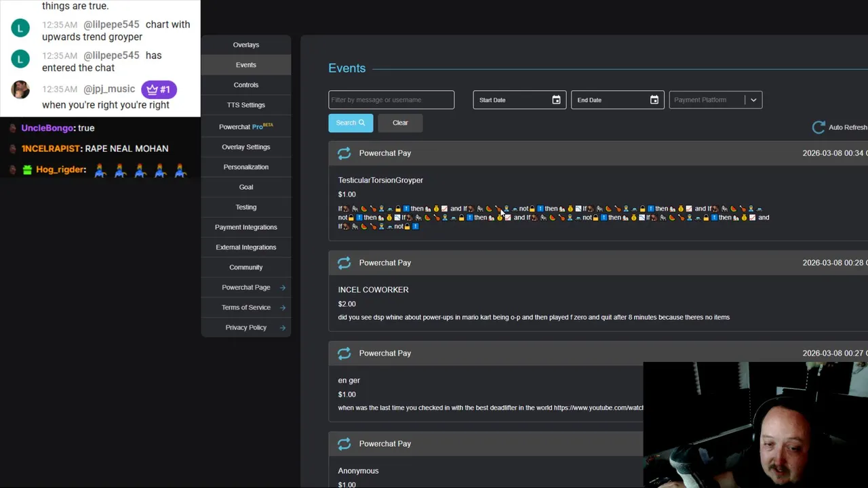Viewport: 868px width, 488px height.
Task: Click the $2.00 amount
Action: click(x=347, y=304)
